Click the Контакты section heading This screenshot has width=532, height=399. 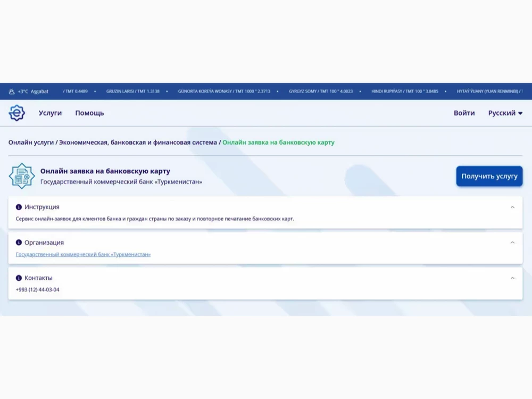pos(38,278)
